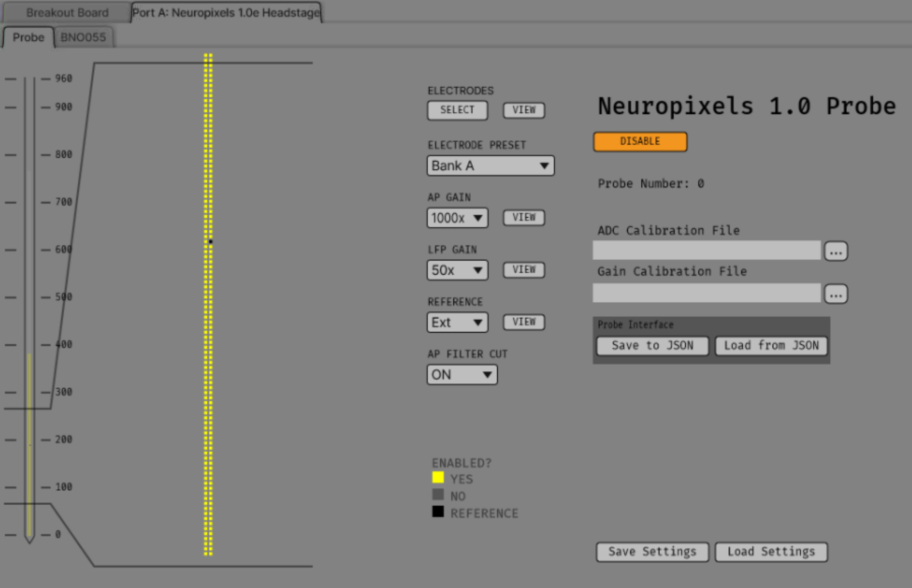Open the Probe sub-tab
The width and height of the screenshot is (912, 588).
(28, 37)
